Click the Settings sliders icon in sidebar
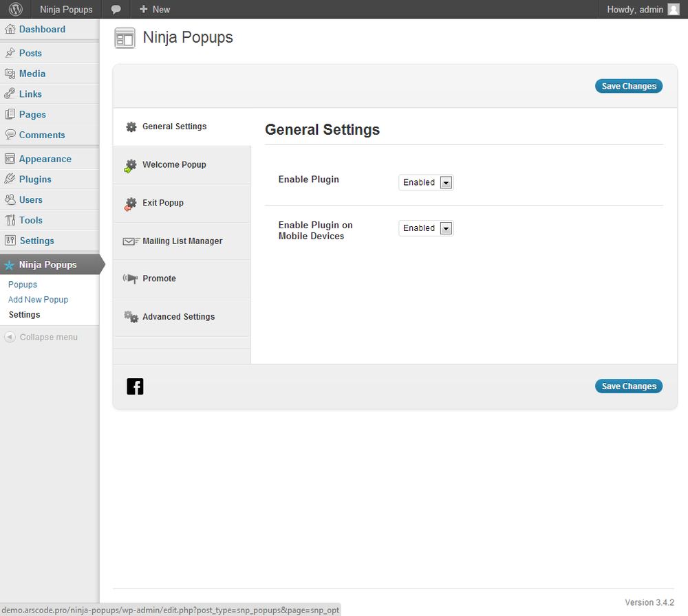688x616 pixels. (x=10, y=240)
